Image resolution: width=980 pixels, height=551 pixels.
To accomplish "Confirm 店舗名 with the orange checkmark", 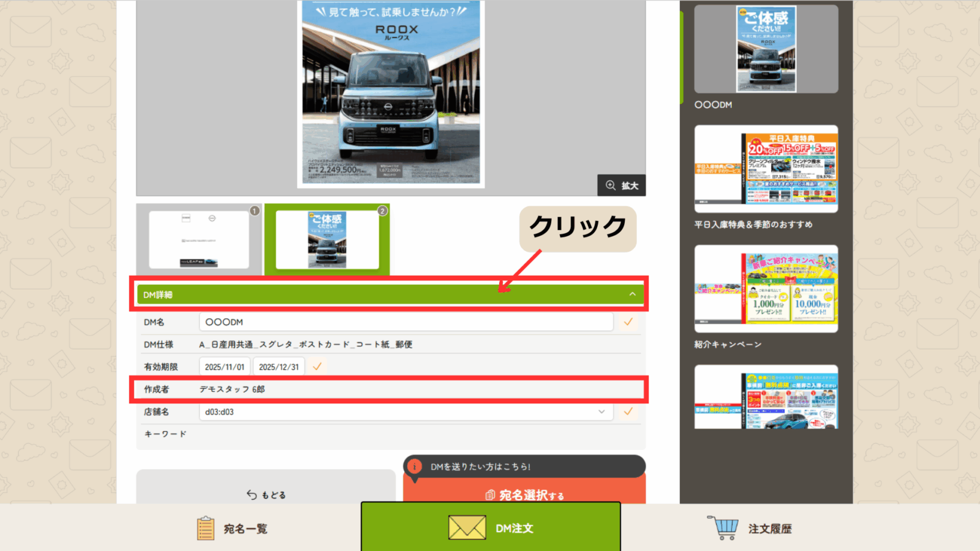I will (628, 411).
